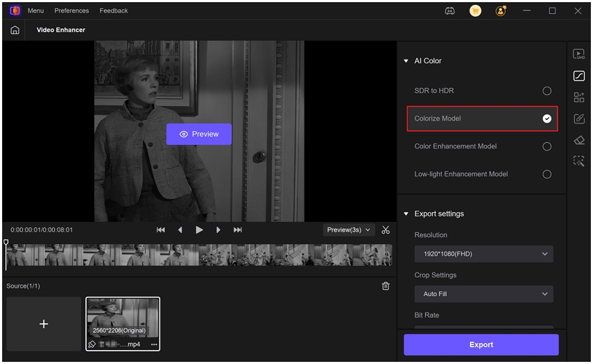593x364 pixels.
Task: Open the Crop Settings Auto Fill dropdown
Action: [483, 294]
